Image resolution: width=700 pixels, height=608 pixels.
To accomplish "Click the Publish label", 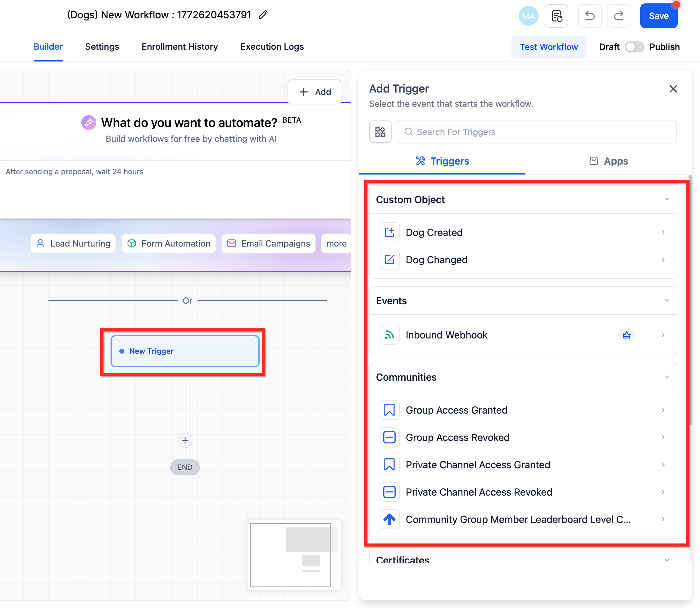I will [664, 47].
